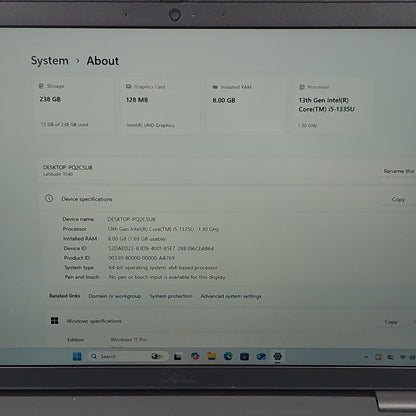Click the Installed RAM chip icon
The image size is (416, 416).
click(215, 87)
